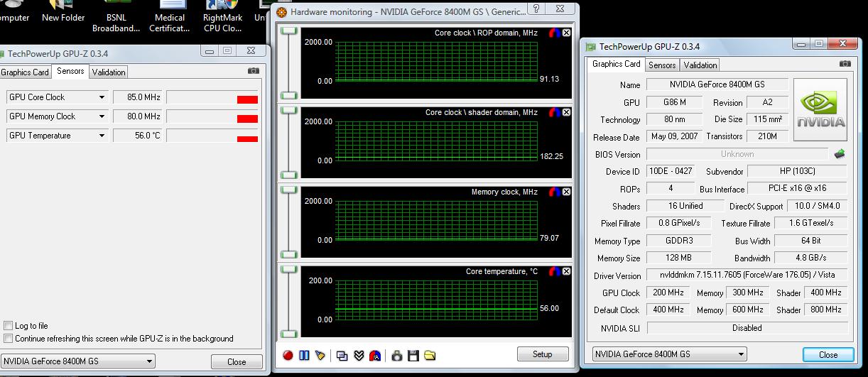Click Close button in left GPU-Z window
This screenshot has height=377, width=868.
coord(237,361)
